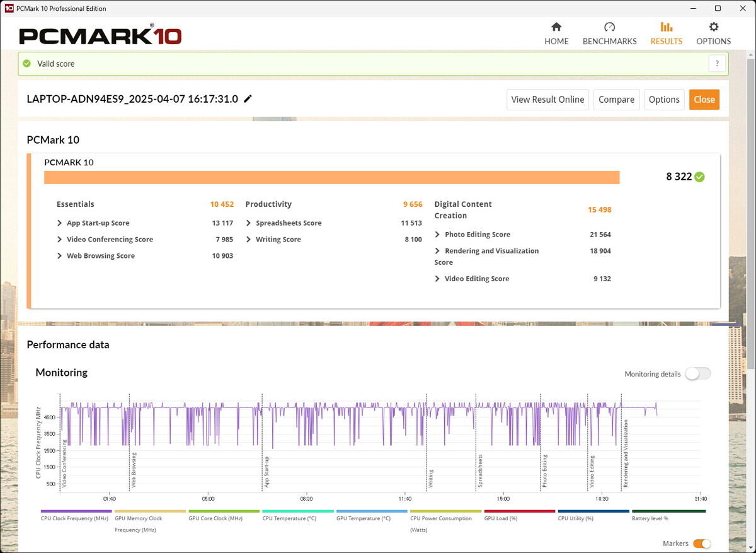
Task: Click the question mark help button
Action: point(717,64)
